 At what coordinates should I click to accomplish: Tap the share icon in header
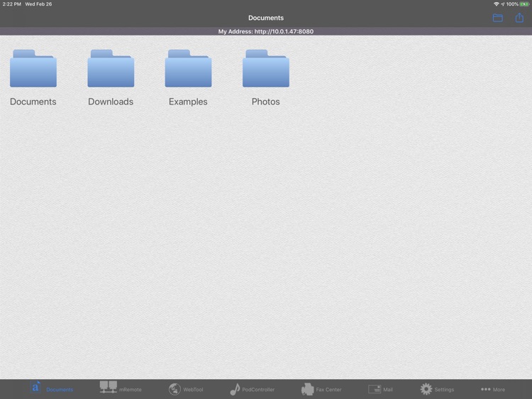click(x=519, y=17)
